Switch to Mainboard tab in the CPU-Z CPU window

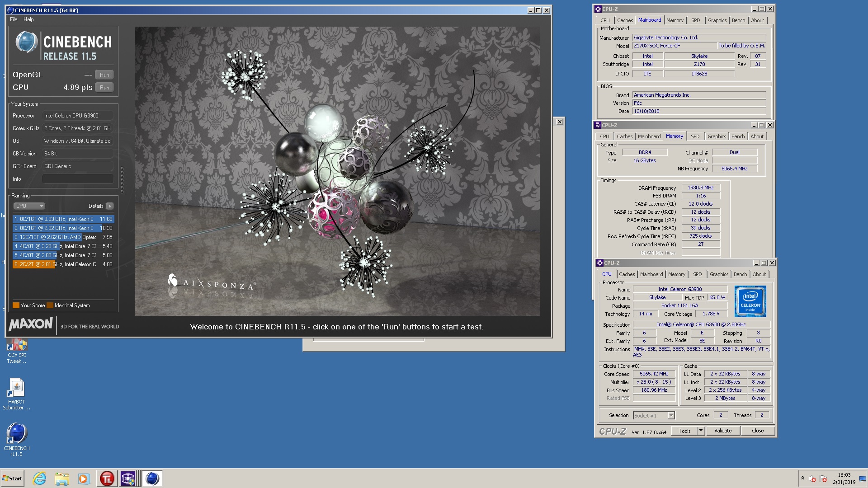click(x=651, y=274)
